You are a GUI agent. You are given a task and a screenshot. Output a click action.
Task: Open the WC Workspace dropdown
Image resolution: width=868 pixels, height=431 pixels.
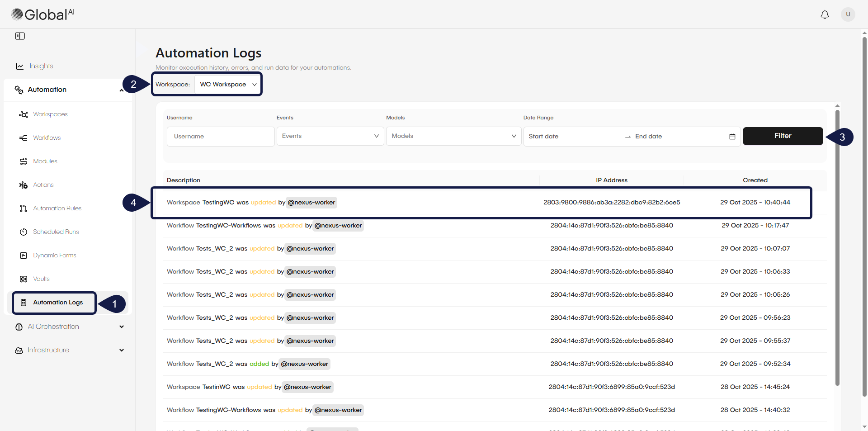pyautogui.click(x=228, y=85)
